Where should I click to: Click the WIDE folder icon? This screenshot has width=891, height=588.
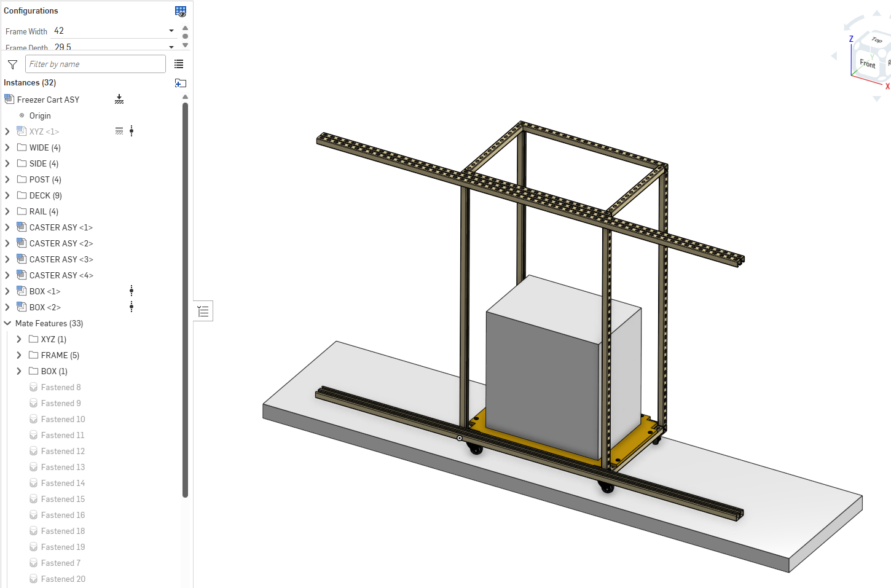coord(22,147)
